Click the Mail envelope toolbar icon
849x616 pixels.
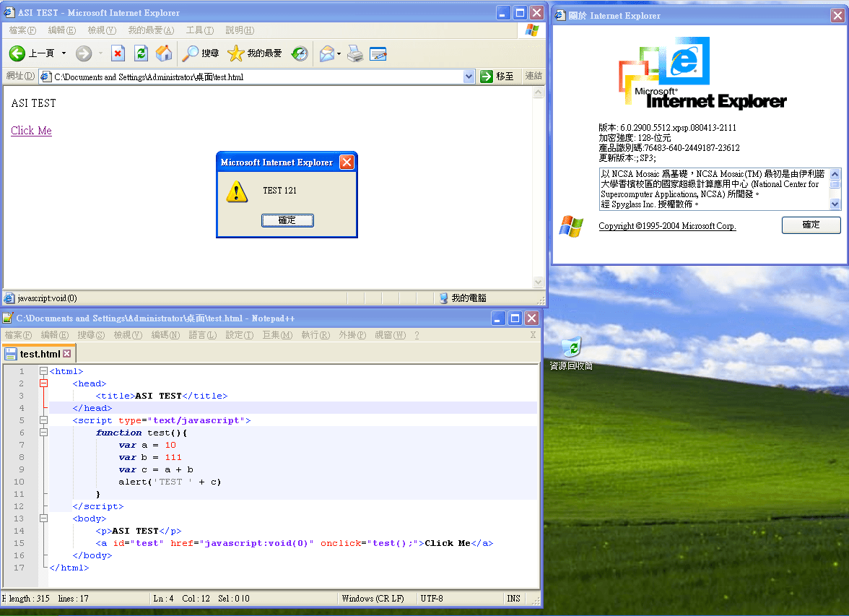point(326,53)
